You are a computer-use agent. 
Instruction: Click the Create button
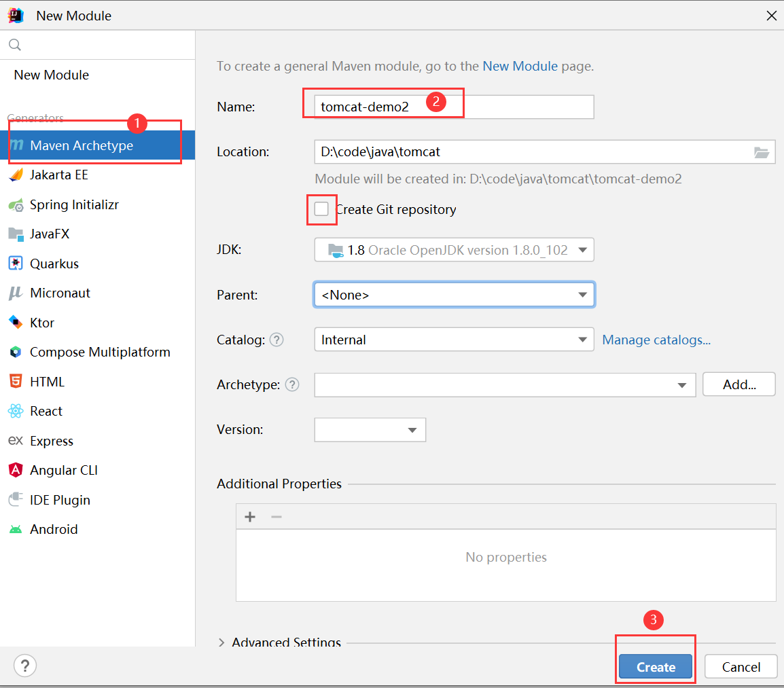click(656, 667)
